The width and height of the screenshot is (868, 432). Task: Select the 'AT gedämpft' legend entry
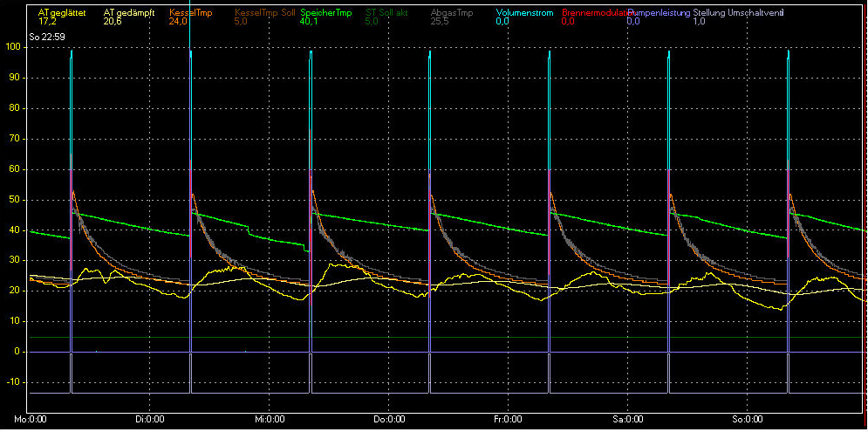point(129,12)
